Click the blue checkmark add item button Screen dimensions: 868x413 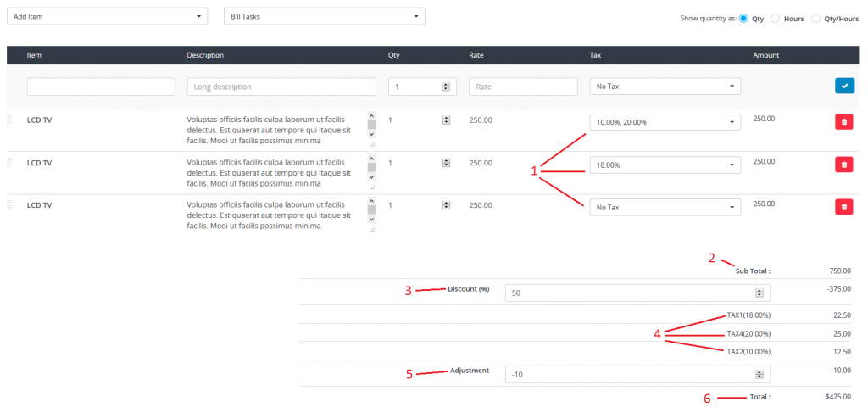point(844,86)
